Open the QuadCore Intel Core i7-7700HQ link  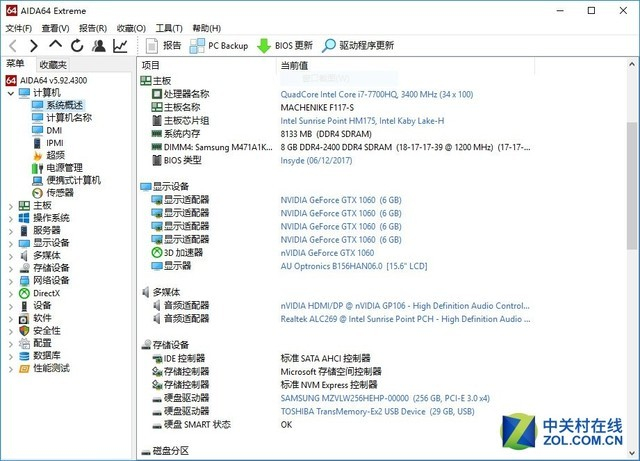click(x=377, y=95)
